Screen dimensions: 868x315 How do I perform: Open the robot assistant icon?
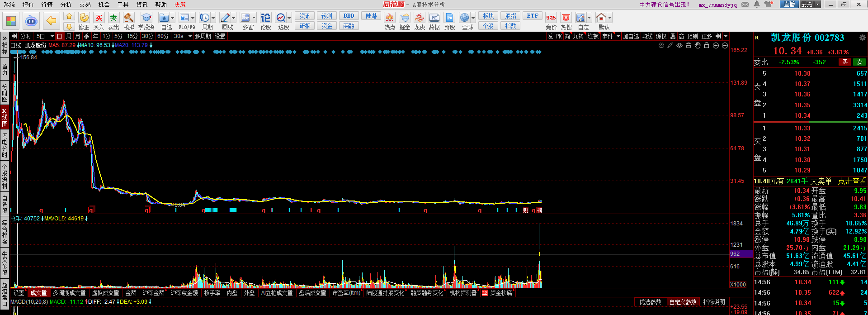pyautogui.click(x=31, y=21)
